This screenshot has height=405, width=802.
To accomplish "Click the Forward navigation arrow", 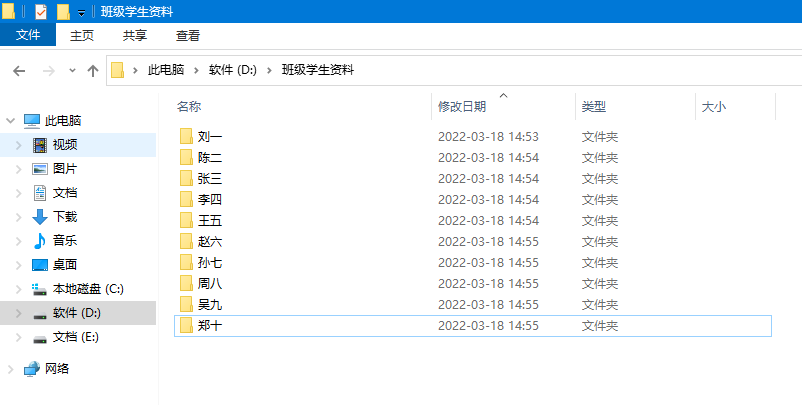I will click(x=49, y=71).
